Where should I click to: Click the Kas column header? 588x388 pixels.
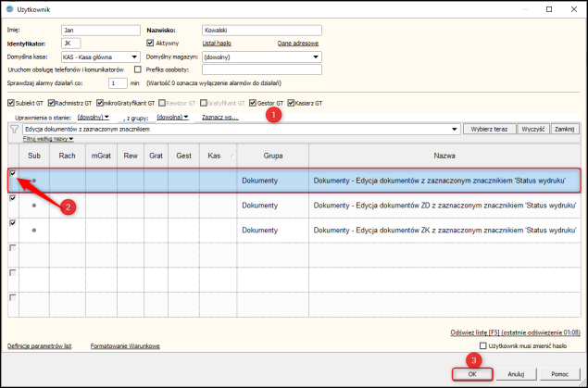214,157
